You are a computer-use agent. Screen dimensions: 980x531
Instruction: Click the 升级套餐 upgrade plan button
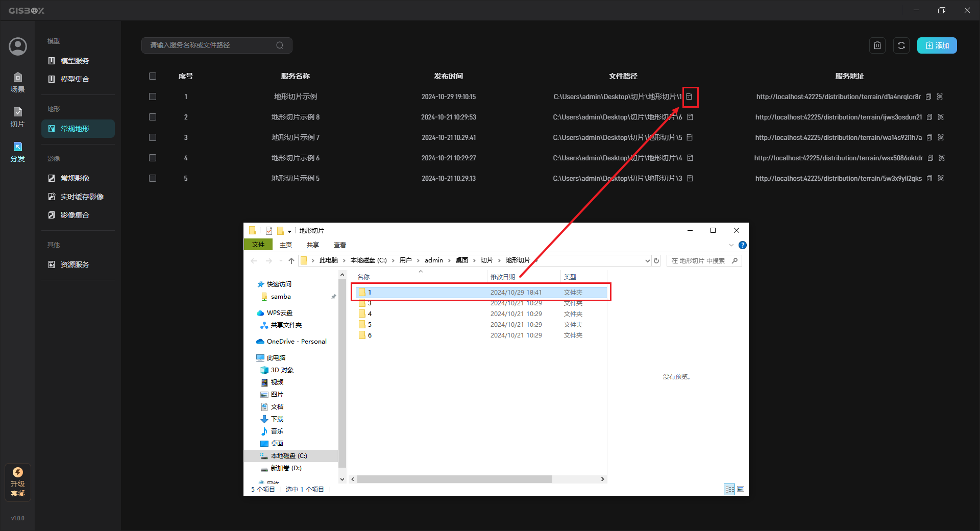click(18, 482)
